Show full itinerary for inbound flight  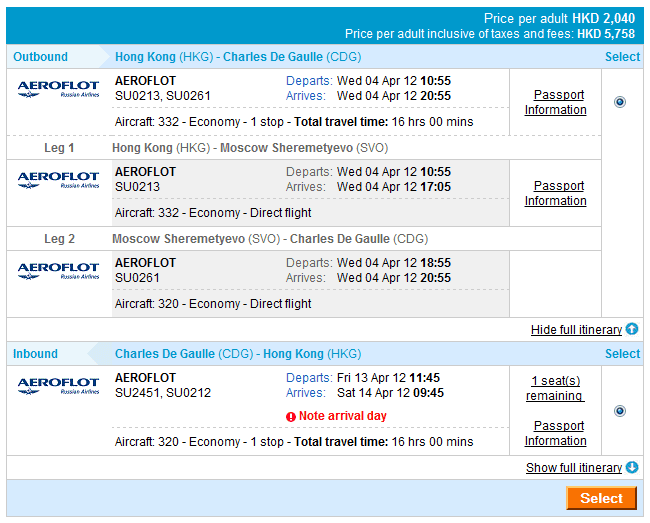[x=573, y=468]
